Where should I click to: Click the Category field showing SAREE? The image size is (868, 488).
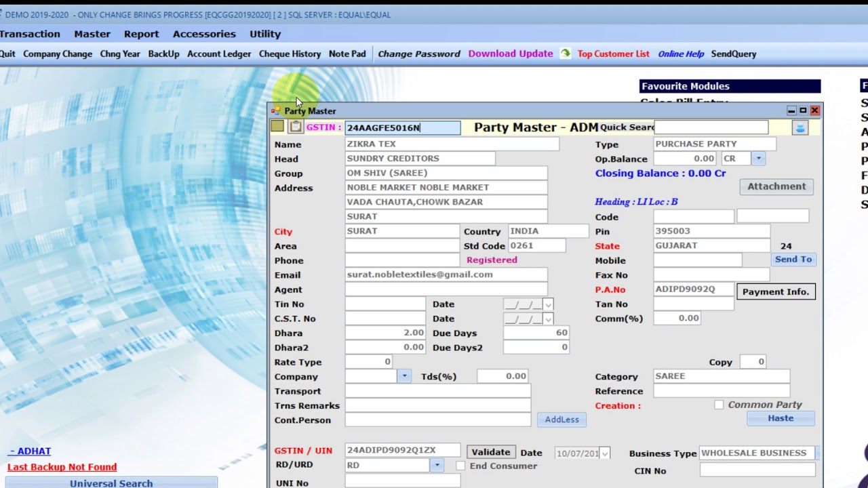722,376
